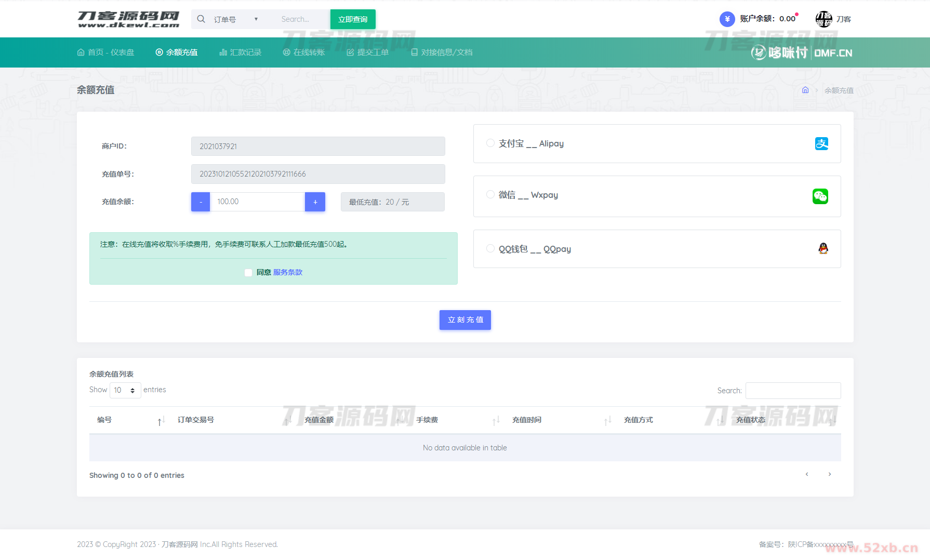The height and width of the screenshot is (560, 930).
Task: Click the QQ penguin wallet icon
Action: (823, 249)
